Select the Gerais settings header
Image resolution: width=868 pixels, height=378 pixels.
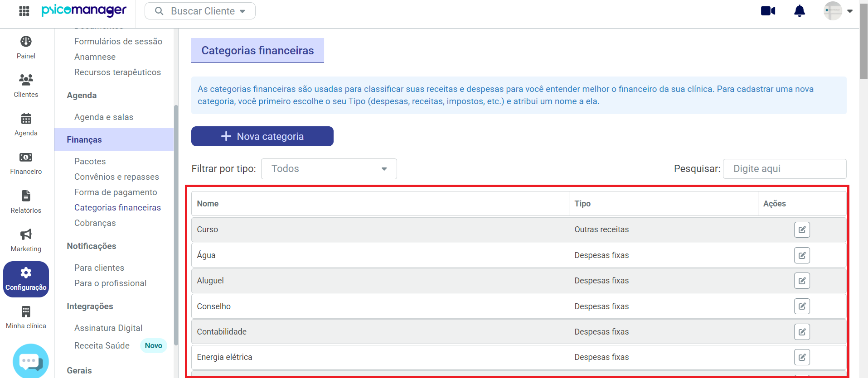tap(79, 370)
